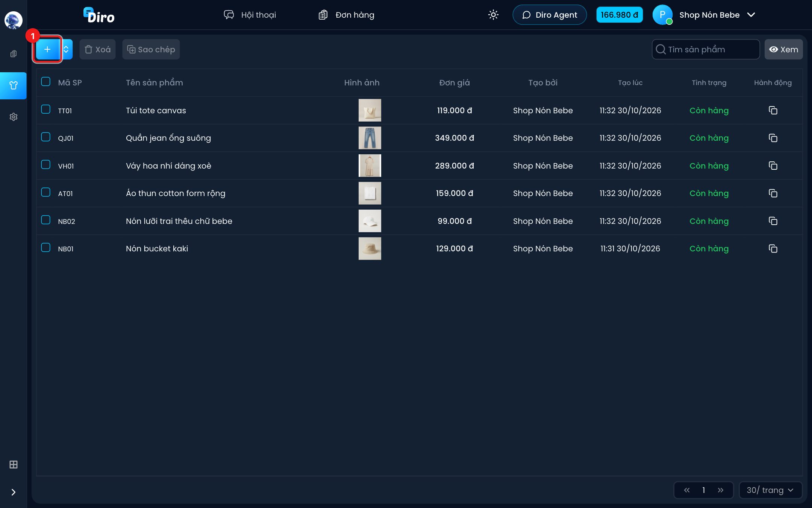Open settings gear in left sidebar
Screen dimensions: 812x508
point(14,117)
